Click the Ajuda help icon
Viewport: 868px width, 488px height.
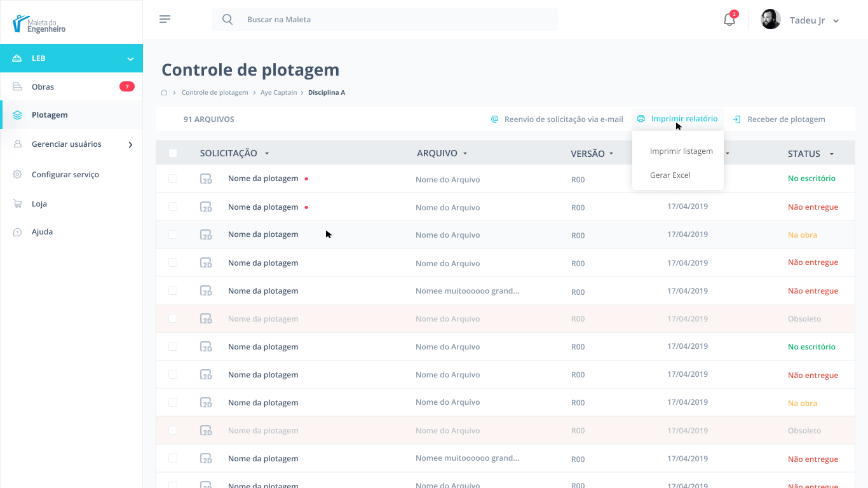[x=18, y=232]
